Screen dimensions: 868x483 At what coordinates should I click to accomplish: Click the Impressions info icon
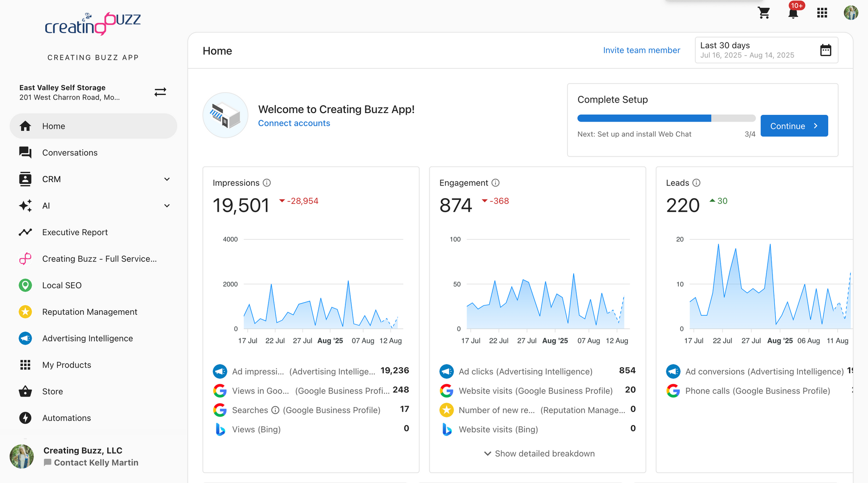point(267,183)
